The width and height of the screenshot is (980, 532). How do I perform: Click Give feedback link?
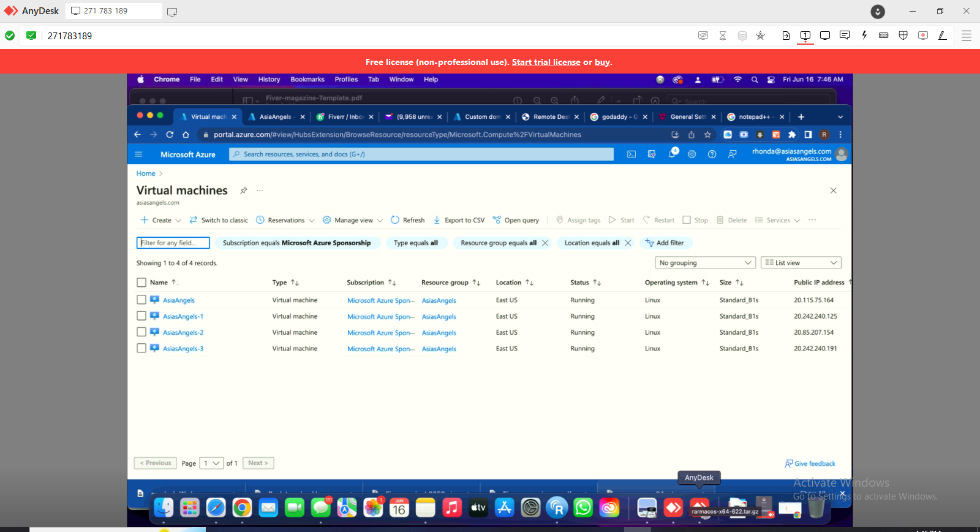click(810, 463)
